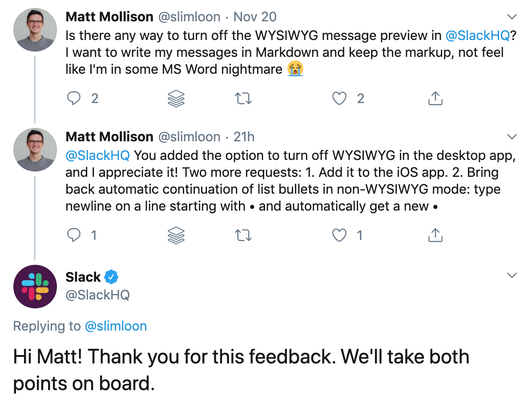The height and width of the screenshot is (407, 532).
Task: Click @SlackHQ mention in second tweet
Action: point(97,156)
